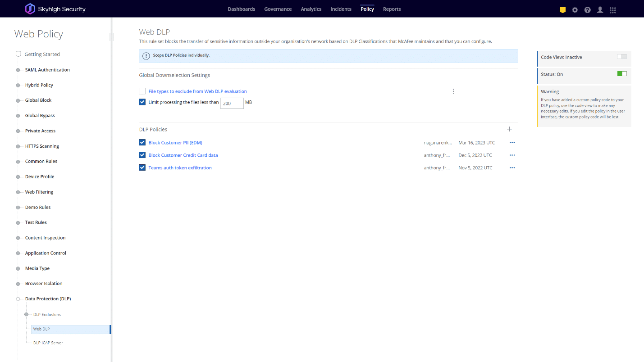Switch to the Incidents tab
644x362 pixels.
pos(341,9)
